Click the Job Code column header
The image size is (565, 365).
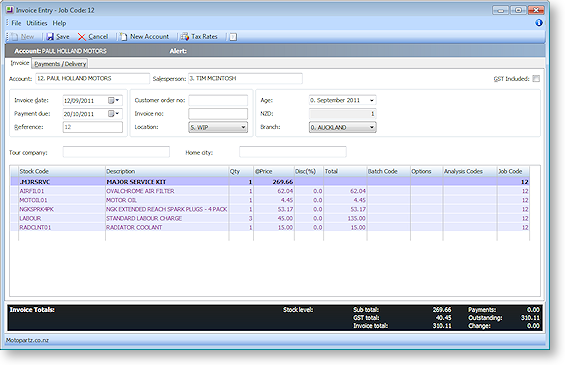click(513, 172)
